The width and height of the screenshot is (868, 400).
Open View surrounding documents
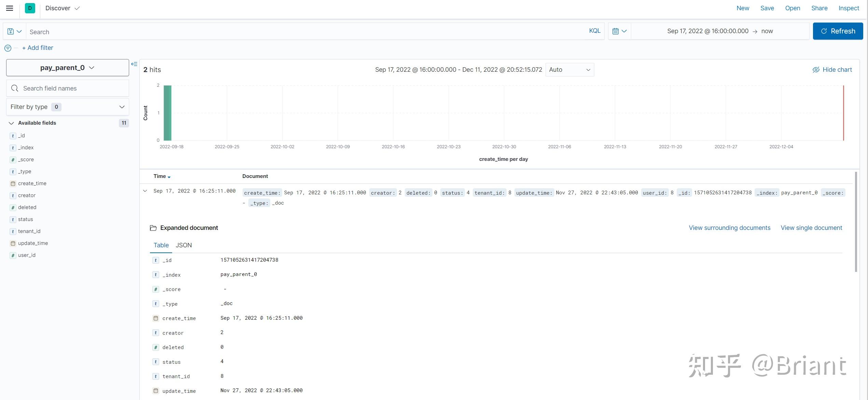pos(729,227)
